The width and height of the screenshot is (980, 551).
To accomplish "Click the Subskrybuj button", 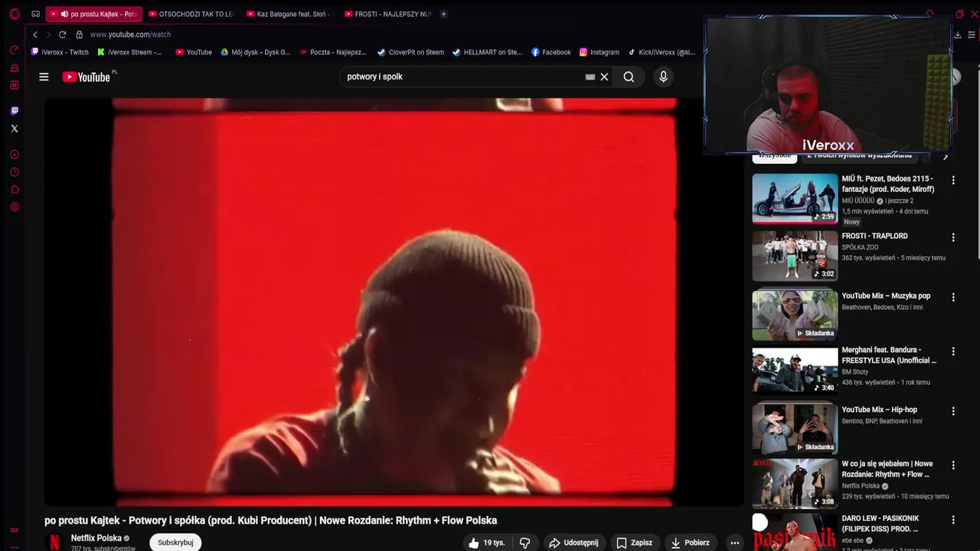I will 175,543.
